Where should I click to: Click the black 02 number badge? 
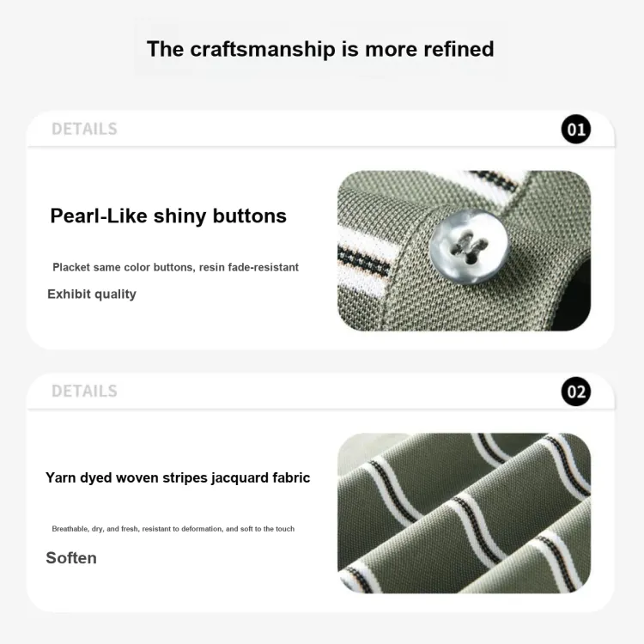[576, 392]
